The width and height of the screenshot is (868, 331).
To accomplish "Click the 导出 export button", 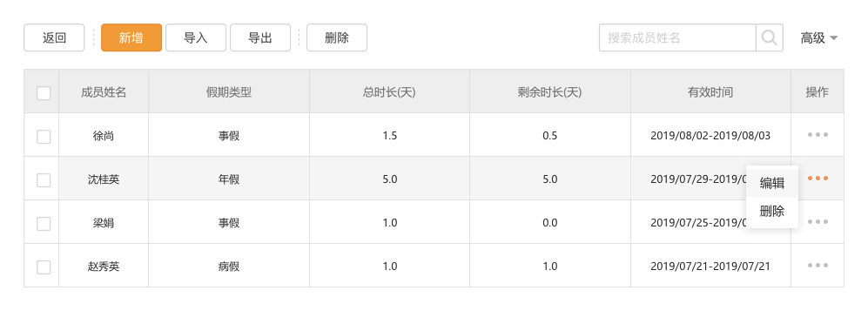I will click(260, 37).
